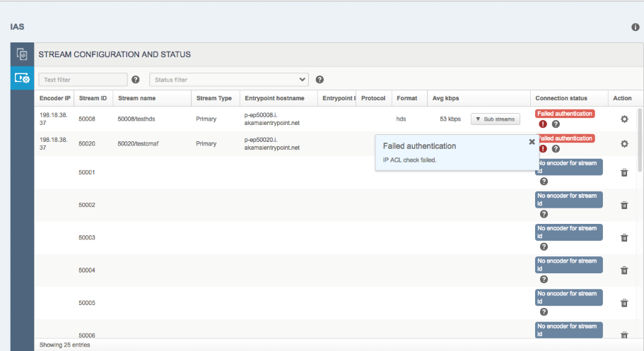Click help icon under stream 50002 status
The height and width of the screenshot is (351, 644).
(x=544, y=214)
